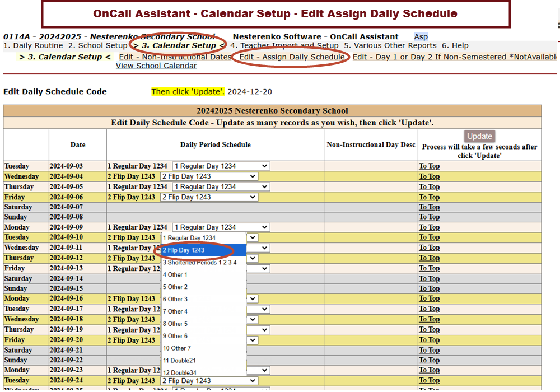
Task: Expand schedule dropdown for 2024-09-03
Action: (221, 166)
